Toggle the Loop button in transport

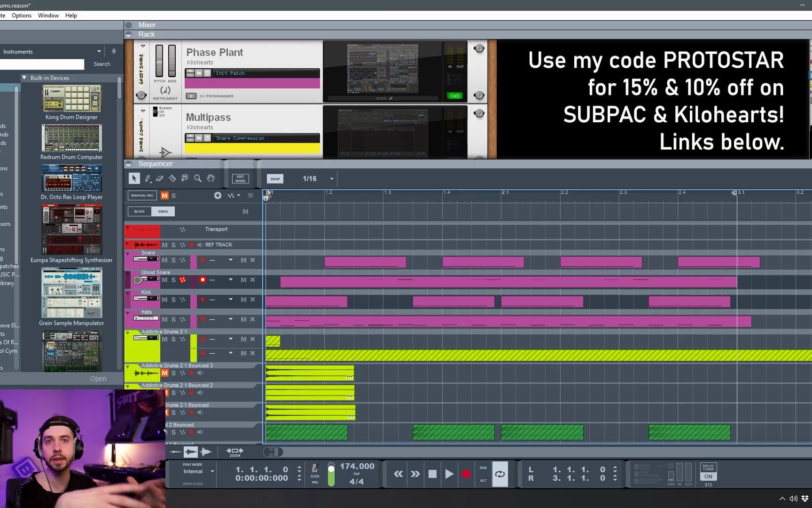(x=500, y=474)
